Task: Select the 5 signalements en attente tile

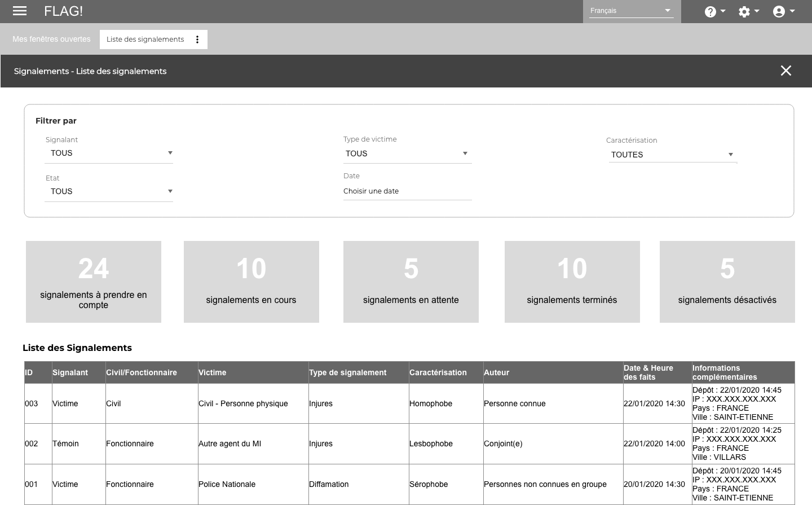Action: point(411,282)
